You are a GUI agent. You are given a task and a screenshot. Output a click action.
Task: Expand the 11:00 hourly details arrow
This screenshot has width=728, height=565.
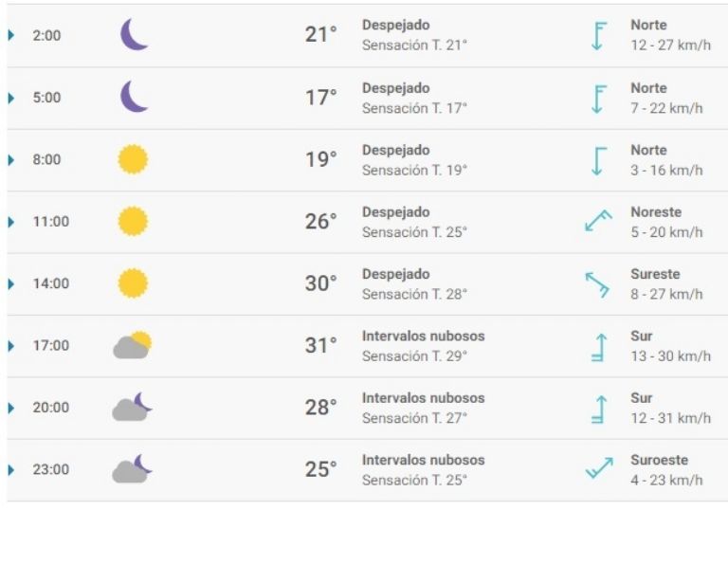pyautogui.click(x=11, y=222)
